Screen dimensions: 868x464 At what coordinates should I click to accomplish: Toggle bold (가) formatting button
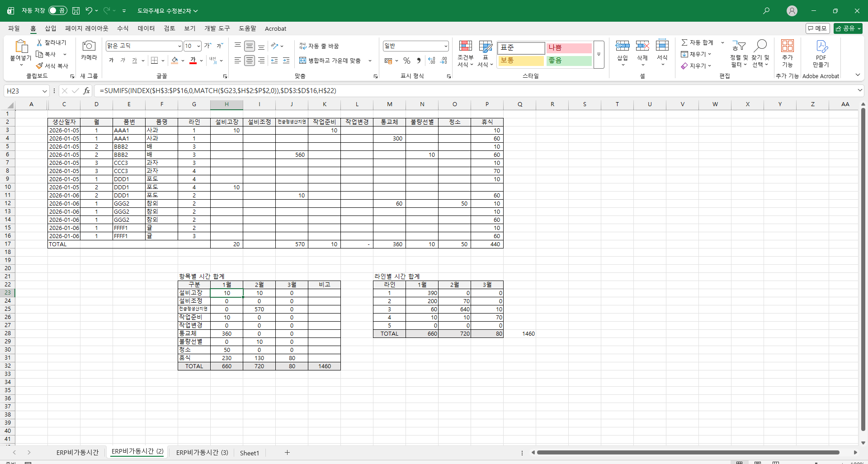tap(111, 61)
